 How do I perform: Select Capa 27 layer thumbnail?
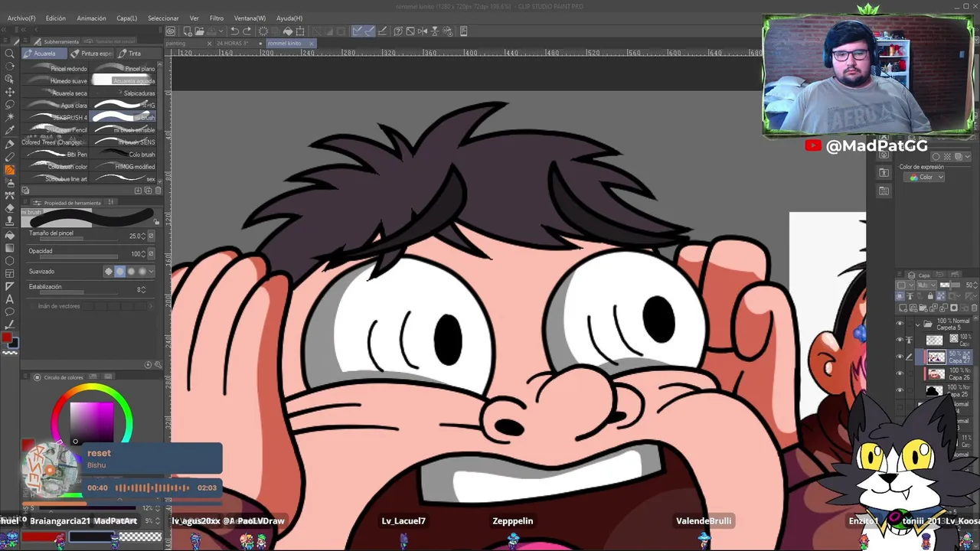pyautogui.click(x=936, y=357)
